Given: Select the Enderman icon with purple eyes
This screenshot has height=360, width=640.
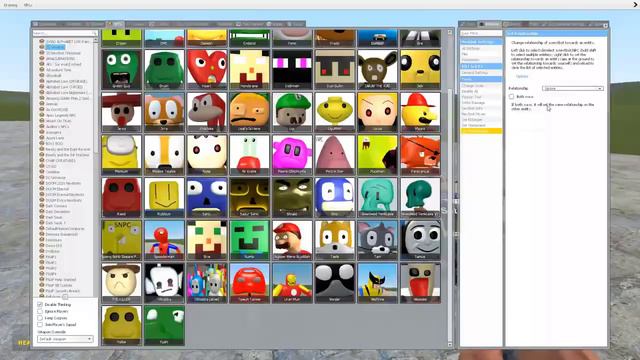Looking at the screenshot, I should click(292, 69).
